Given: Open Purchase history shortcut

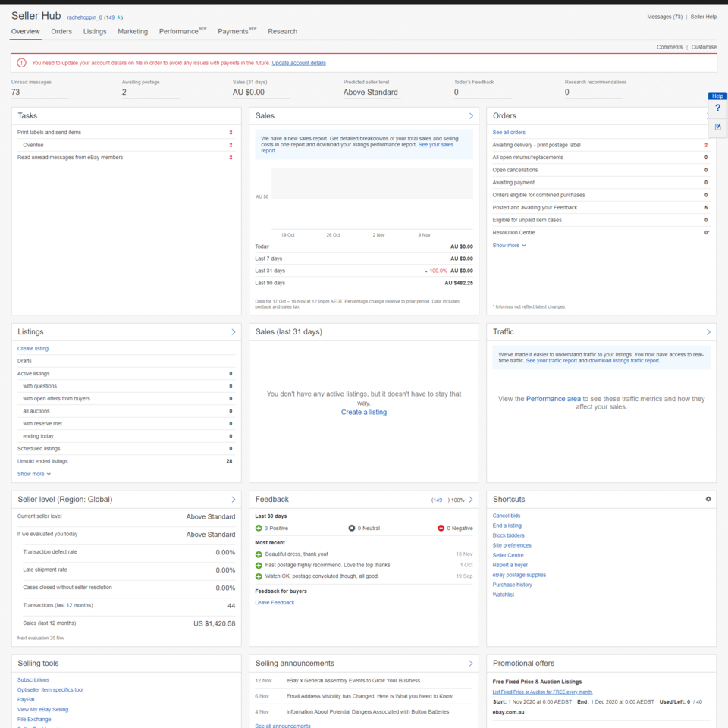Looking at the screenshot, I should click(x=512, y=585).
